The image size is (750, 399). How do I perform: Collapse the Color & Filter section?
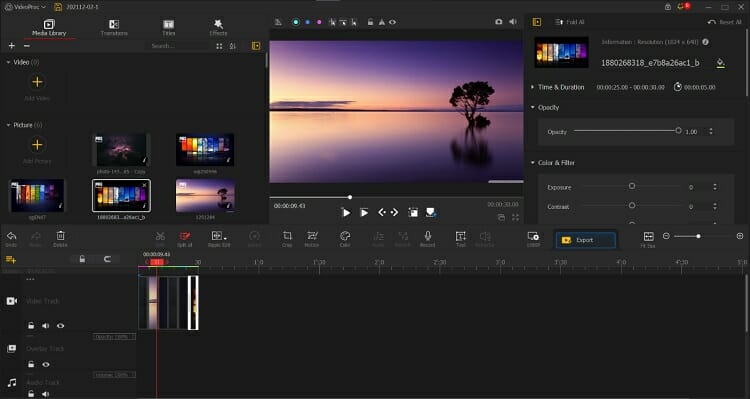(532, 163)
